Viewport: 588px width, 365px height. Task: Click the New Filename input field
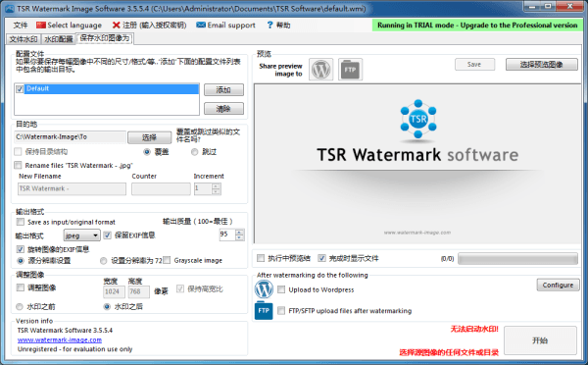pos(72,188)
